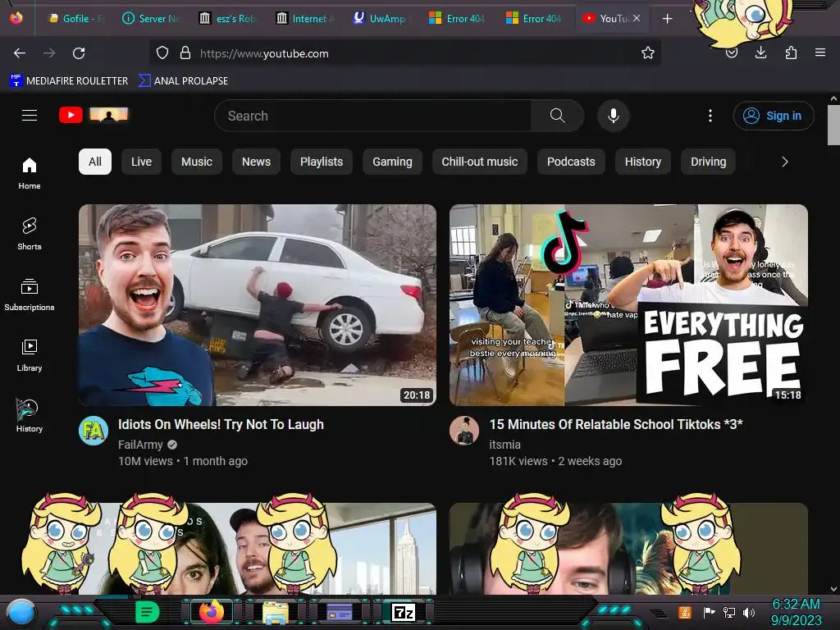View site security padlock info
Viewport: 840px width, 630px height.
pyautogui.click(x=185, y=53)
